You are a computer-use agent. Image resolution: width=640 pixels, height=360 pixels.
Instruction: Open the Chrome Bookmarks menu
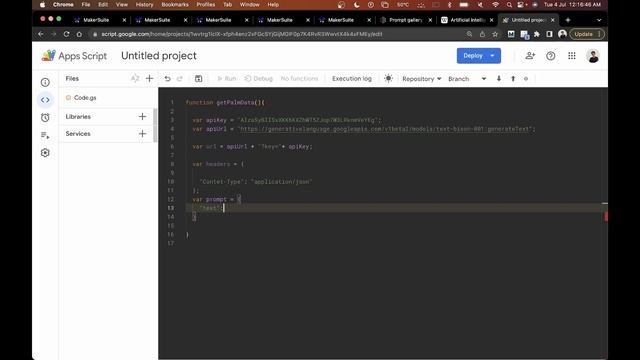(175, 5)
